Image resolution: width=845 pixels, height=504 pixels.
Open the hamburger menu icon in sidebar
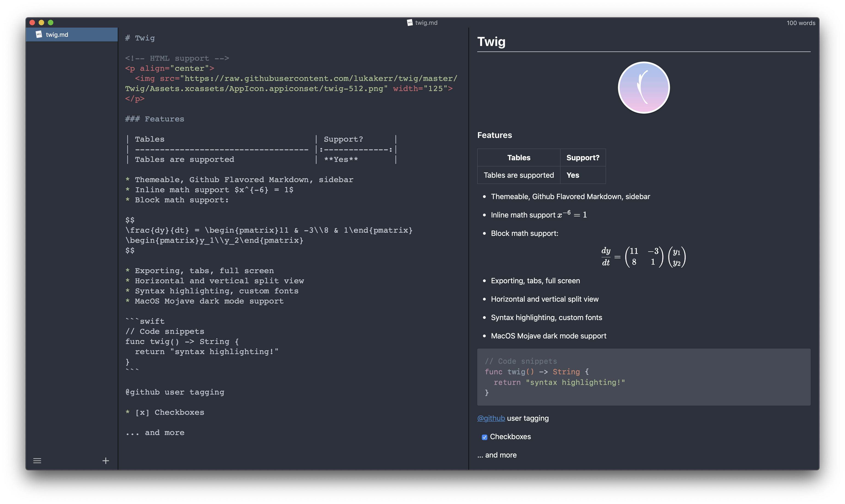tap(37, 461)
